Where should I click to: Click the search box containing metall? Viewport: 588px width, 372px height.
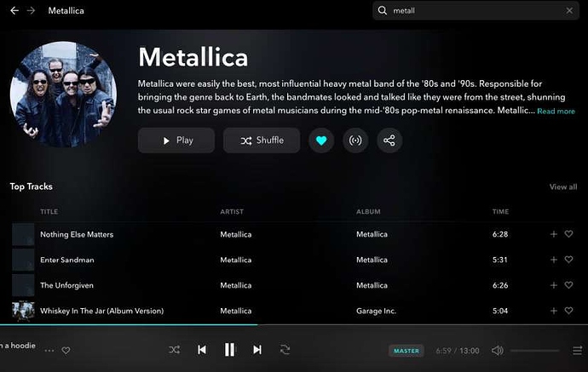tap(476, 10)
